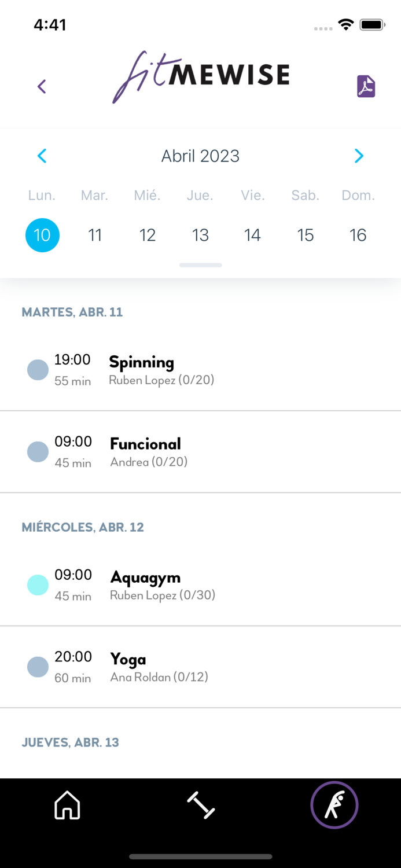Navigate back using the top-left chevron
401x868 pixels.
pos(41,86)
